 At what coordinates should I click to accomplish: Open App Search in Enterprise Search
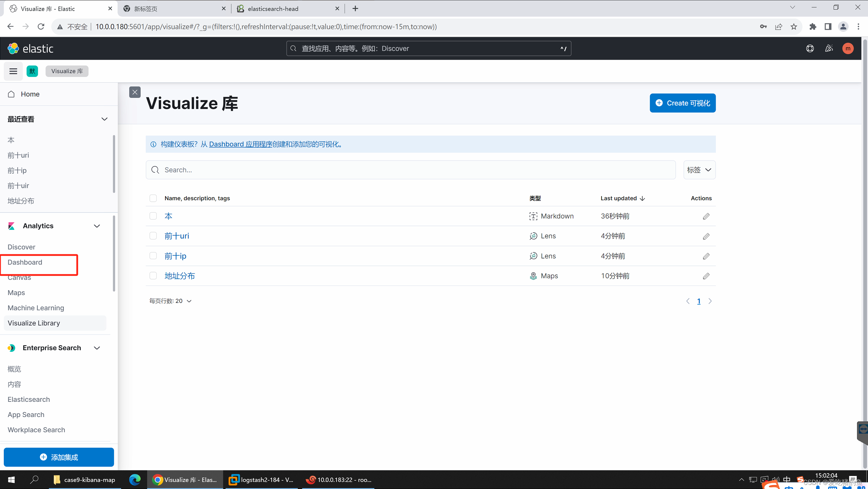coord(26,415)
